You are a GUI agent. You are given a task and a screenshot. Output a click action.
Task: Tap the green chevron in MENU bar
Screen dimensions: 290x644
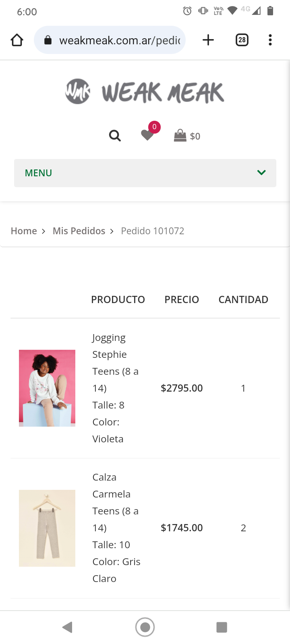(x=261, y=173)
